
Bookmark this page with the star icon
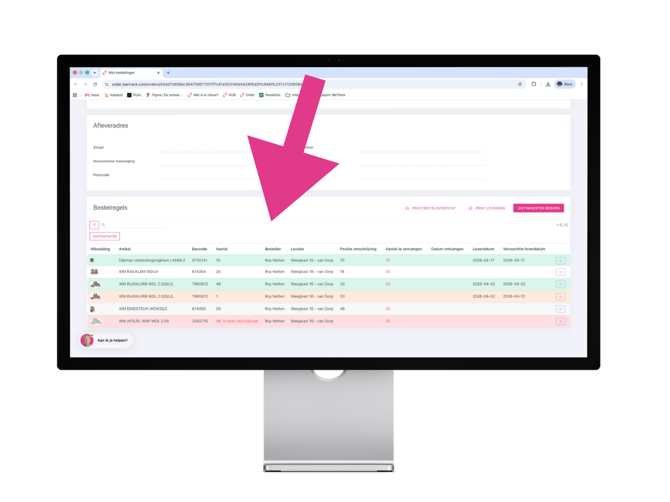pos(520,84)
